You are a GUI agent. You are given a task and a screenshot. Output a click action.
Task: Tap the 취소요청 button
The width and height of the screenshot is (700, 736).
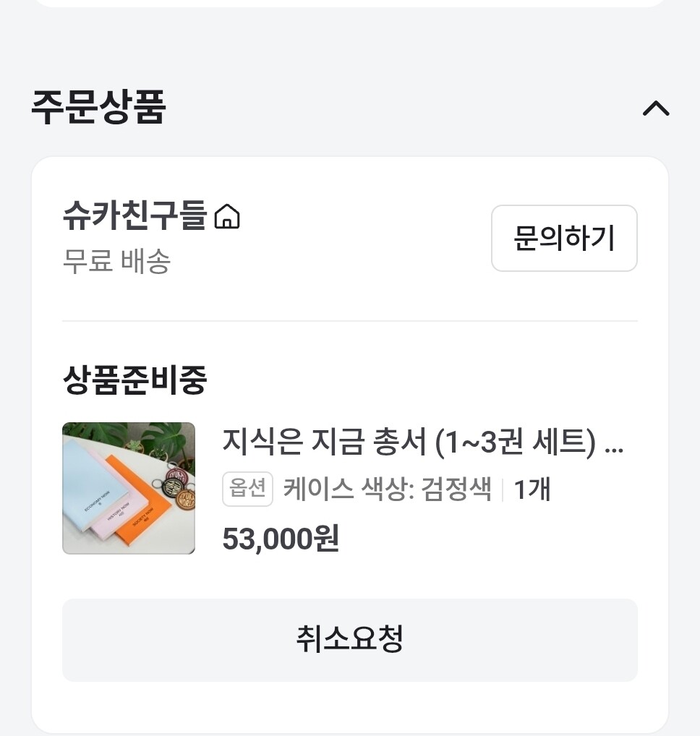pyautogui.click(x=349, y=640)
